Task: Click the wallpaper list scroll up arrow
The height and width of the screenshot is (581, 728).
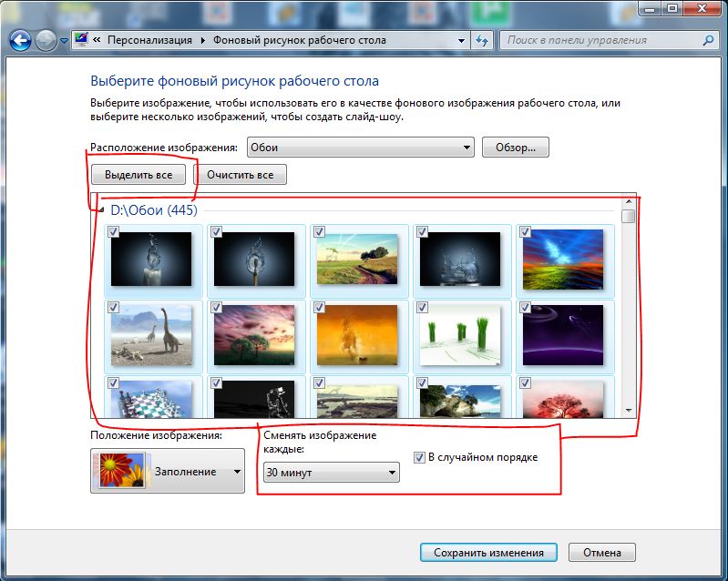Action: tap(629, 201)
